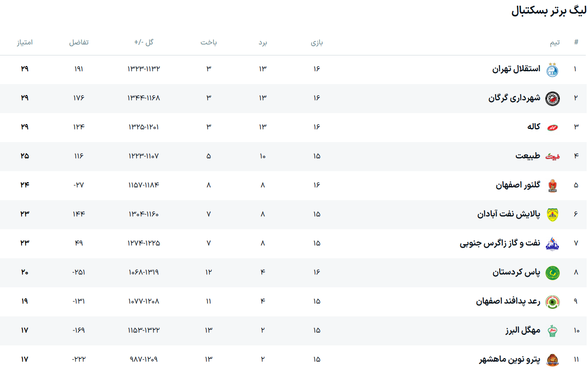Open the استقلال تهران team link

pyautogui.click(x=516, y=69)
